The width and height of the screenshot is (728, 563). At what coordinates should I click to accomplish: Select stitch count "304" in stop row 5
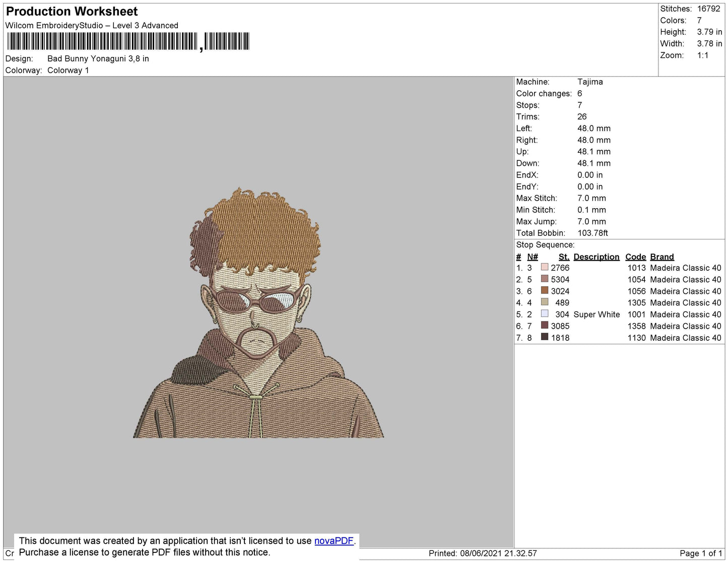tap(562, 315)
